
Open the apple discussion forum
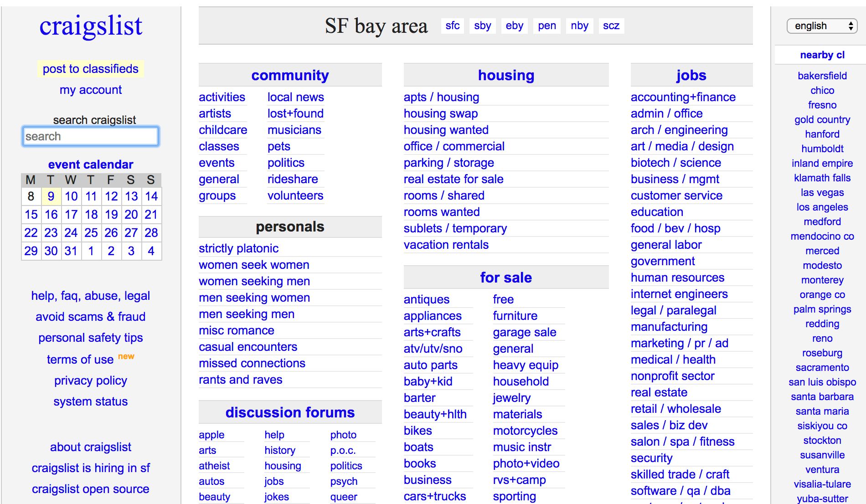[x=211, y=435]
